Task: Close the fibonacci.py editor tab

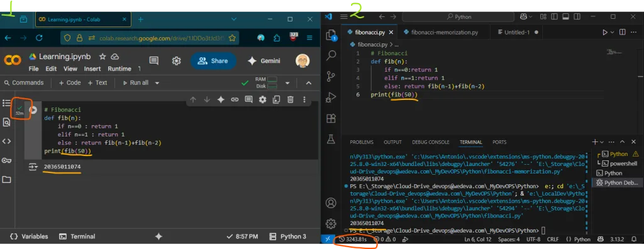Action: point(391,32)
